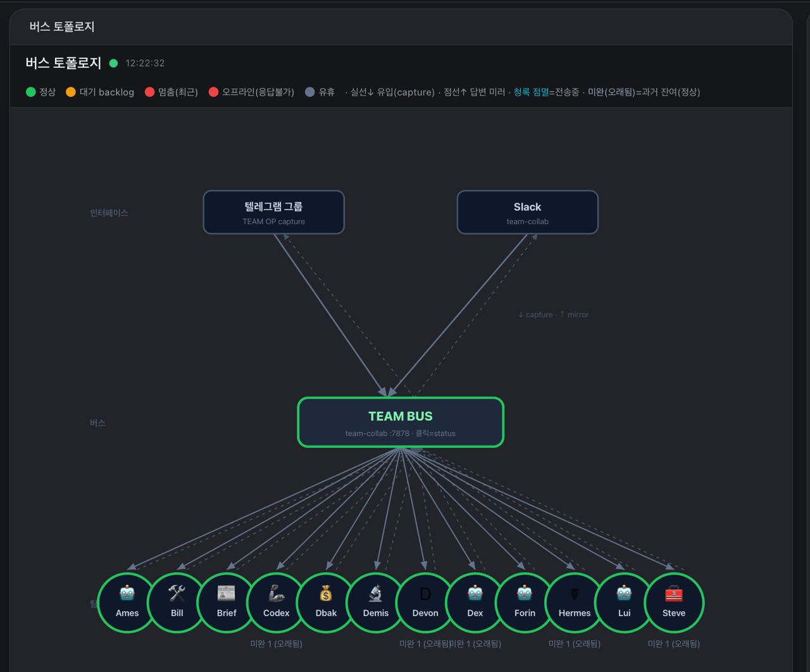Click the Devon agent node
The width and height of the screenshot is (810, 672).
pos(425,603)
